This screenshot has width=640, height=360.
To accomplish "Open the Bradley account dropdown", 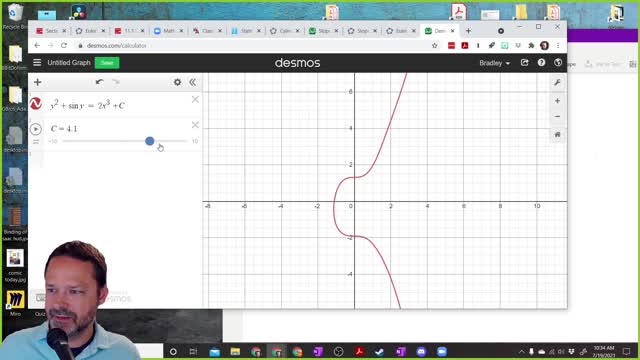I will coord(494,63).
